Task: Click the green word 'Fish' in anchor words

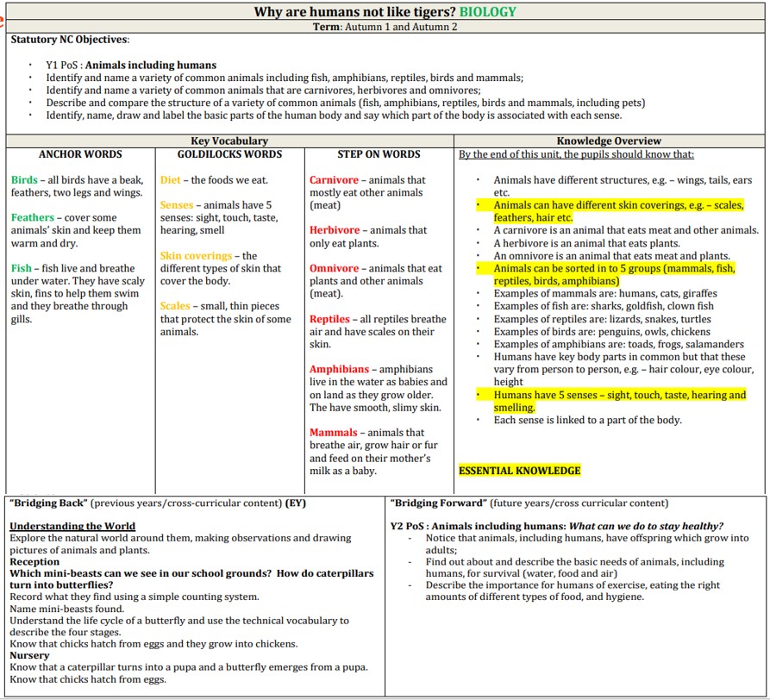Action: click(x=22, y=268)
